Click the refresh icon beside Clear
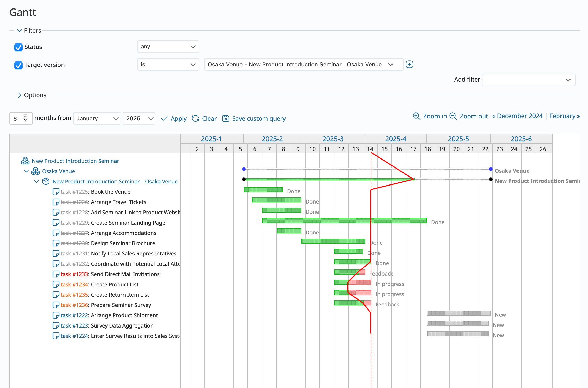588x388 pixels. coord(195,118)
